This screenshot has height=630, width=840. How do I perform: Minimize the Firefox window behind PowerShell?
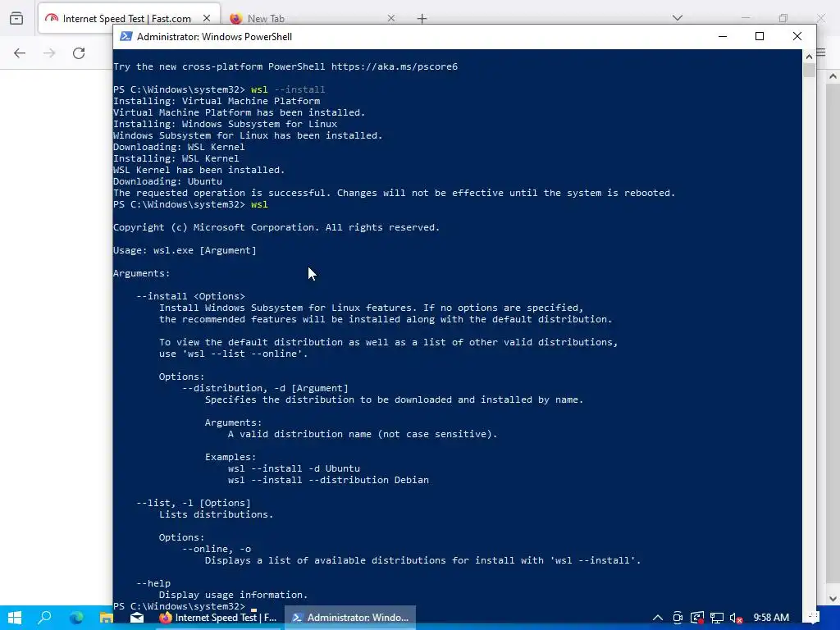click(746, 18)
